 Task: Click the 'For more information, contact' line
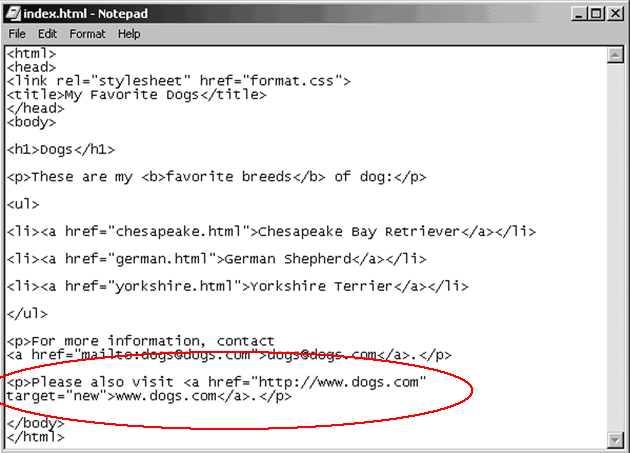pyautogui.click(x=141, y=341)
